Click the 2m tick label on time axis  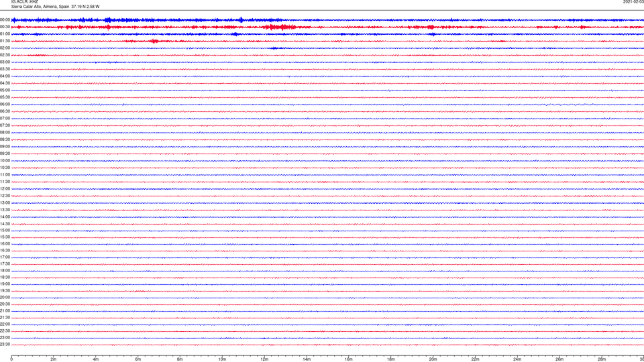tap(54, 359)
